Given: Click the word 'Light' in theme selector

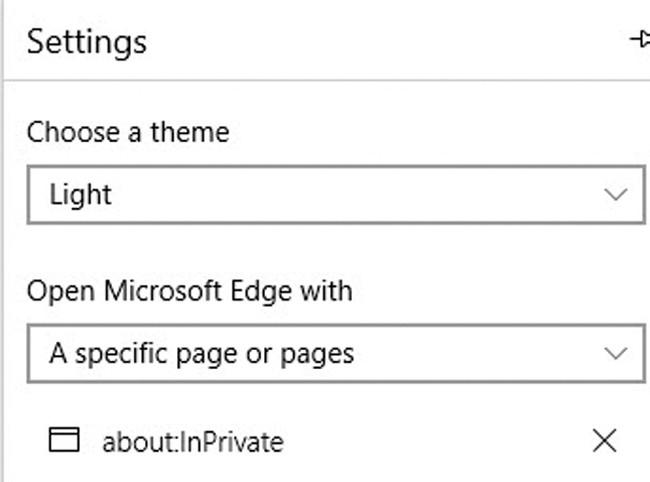Looking at the screenshot, I should tap(81, 195).
